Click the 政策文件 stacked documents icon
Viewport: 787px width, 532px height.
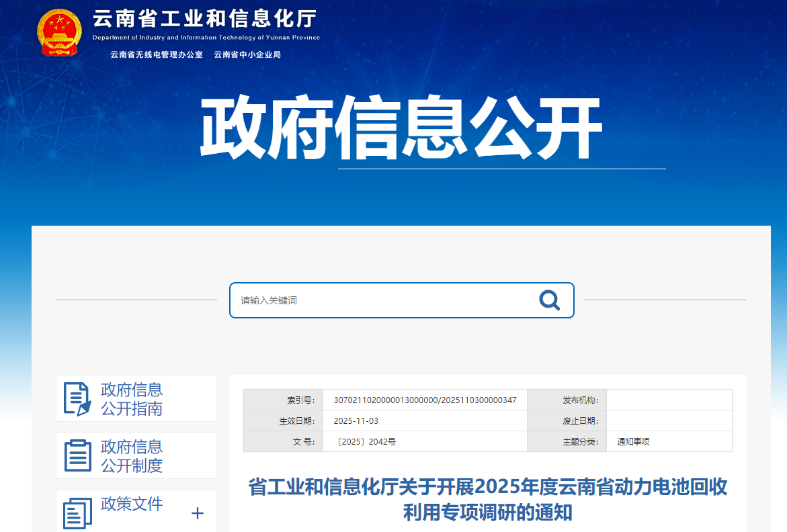(77, 514)
